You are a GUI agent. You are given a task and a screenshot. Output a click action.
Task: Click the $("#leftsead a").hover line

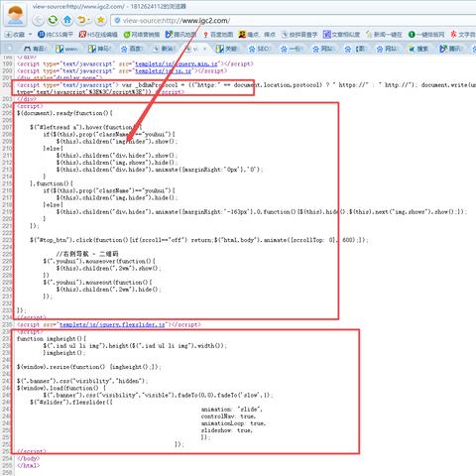86,127
